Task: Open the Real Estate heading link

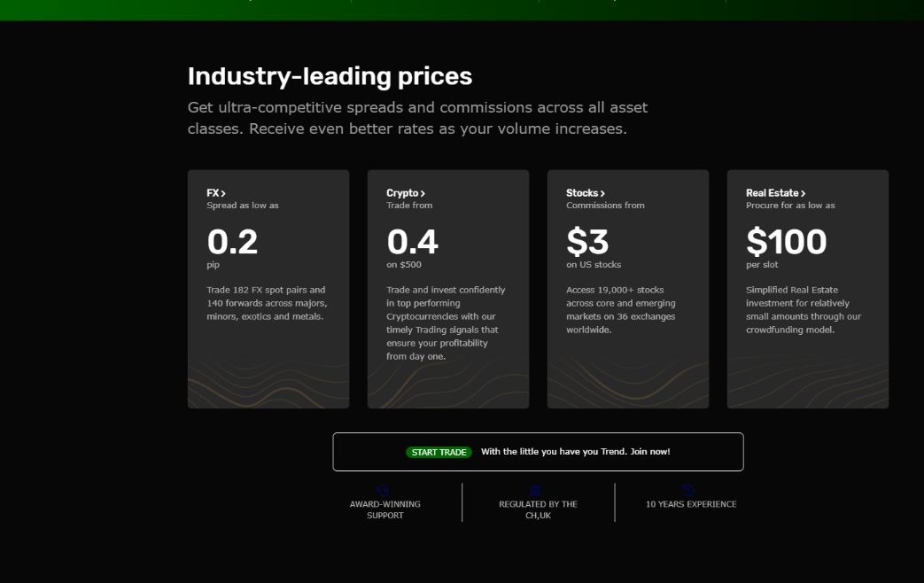Action: pyautogui.click(x=772, y=193)
